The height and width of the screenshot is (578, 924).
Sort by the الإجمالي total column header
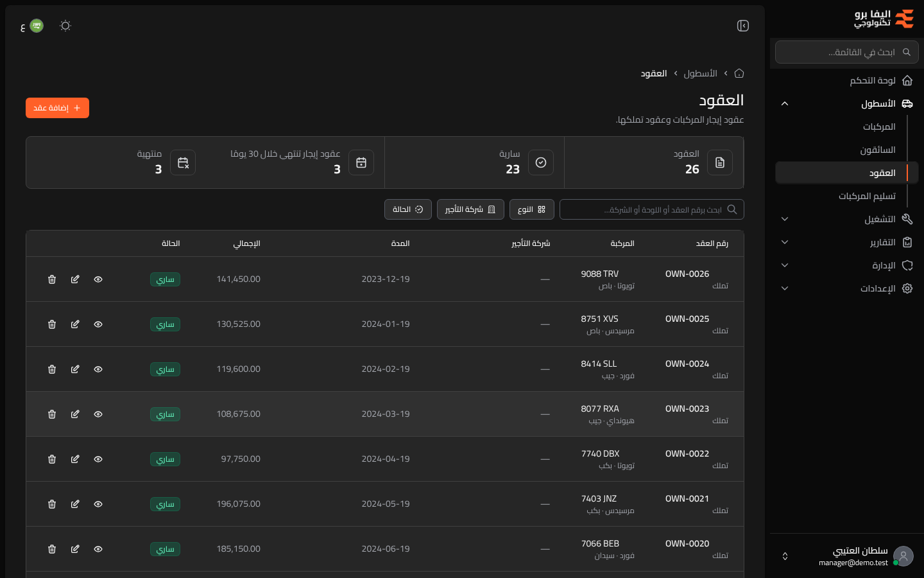click(x=246, y=243)
